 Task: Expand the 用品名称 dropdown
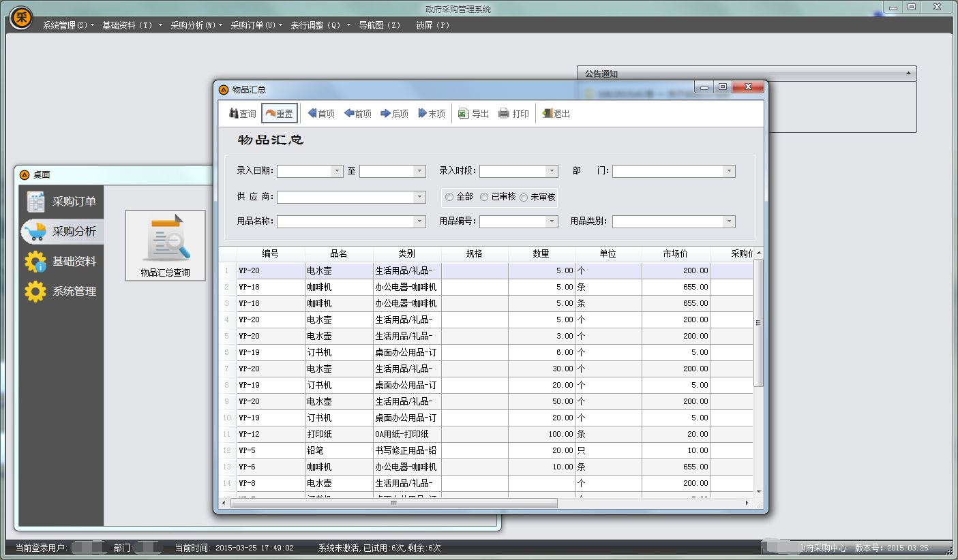coord(420,221)
